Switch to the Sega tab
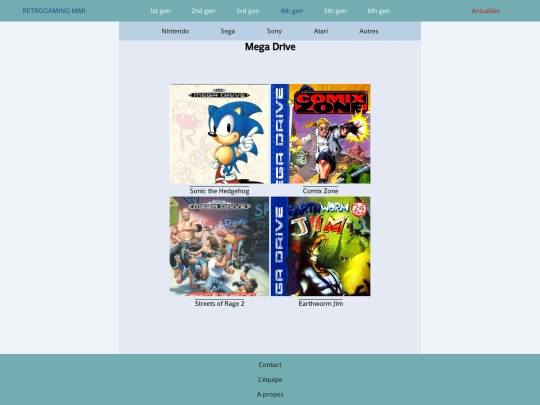 tap(228, 31)
